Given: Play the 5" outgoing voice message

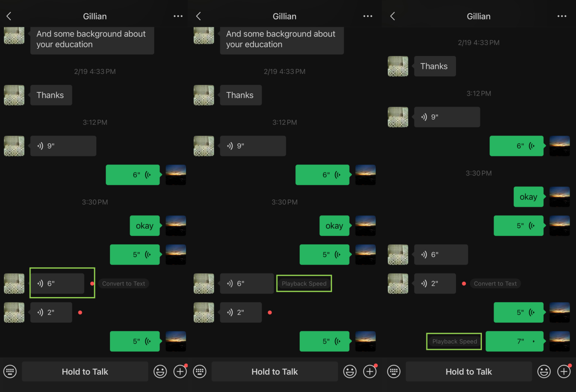Looking at the screenshot, I should pos(135,254).
